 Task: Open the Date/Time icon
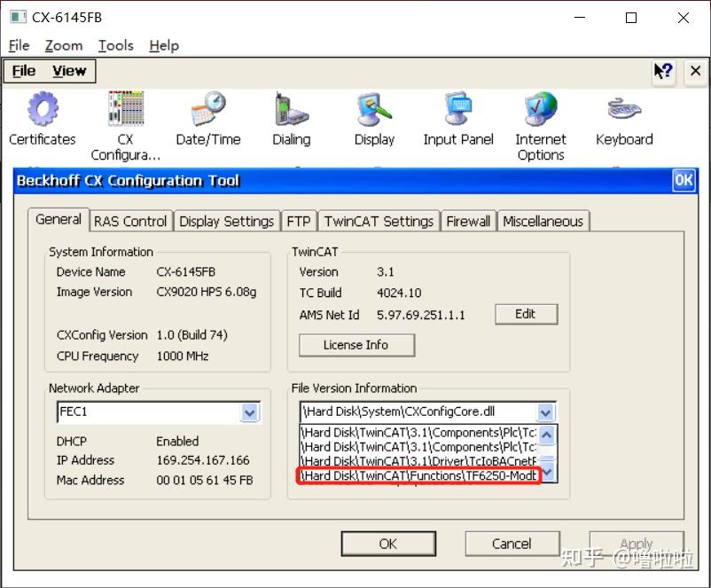pos(208,119)
